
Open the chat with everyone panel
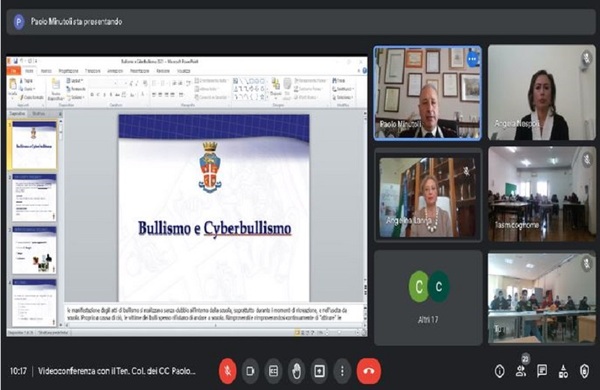(542, 370)
